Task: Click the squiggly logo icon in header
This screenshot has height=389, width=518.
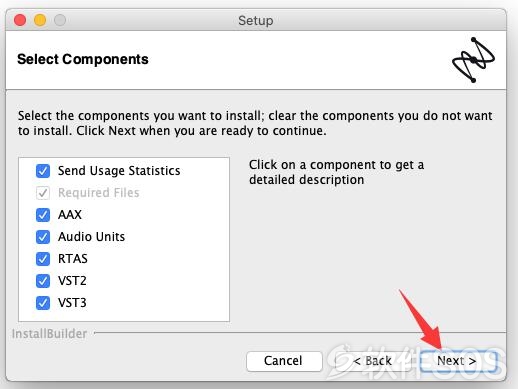Action: pyautogui.click(x=473, y=60)
